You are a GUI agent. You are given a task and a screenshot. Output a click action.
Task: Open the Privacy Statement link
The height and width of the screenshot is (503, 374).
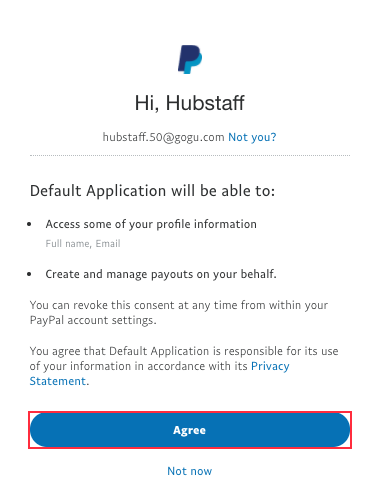click(x=159, y=374)
